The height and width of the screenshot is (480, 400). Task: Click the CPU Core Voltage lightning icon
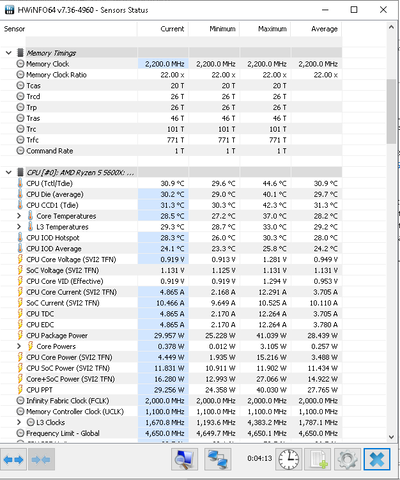pos(20,259)
